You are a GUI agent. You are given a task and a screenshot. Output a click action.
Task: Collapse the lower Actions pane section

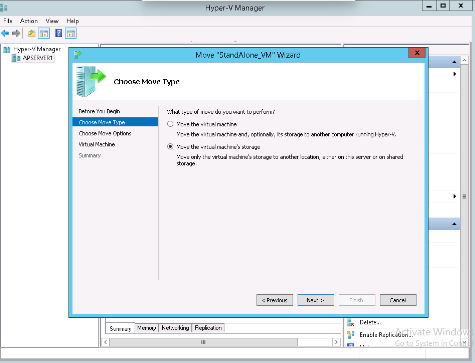click(454, 224)
